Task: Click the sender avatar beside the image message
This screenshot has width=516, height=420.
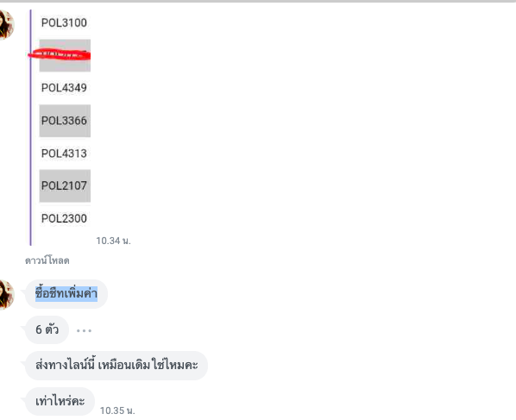Action: pyautogui.click(x=7, y=25)
